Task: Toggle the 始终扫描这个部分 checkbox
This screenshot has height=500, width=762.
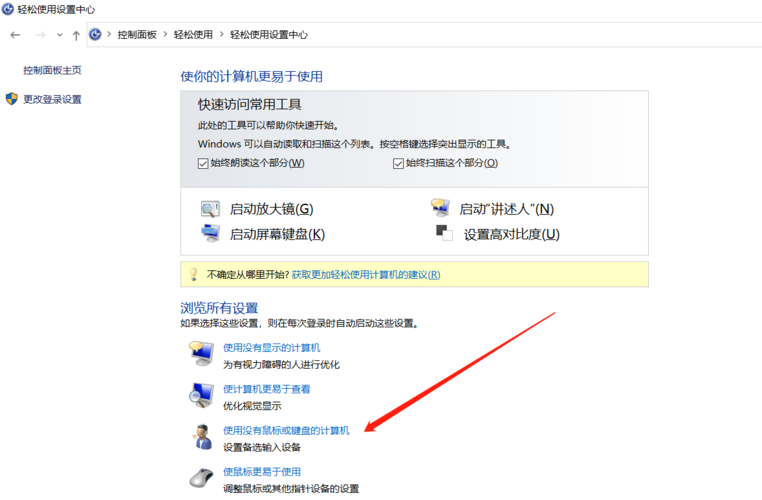Action: [398, 163]
